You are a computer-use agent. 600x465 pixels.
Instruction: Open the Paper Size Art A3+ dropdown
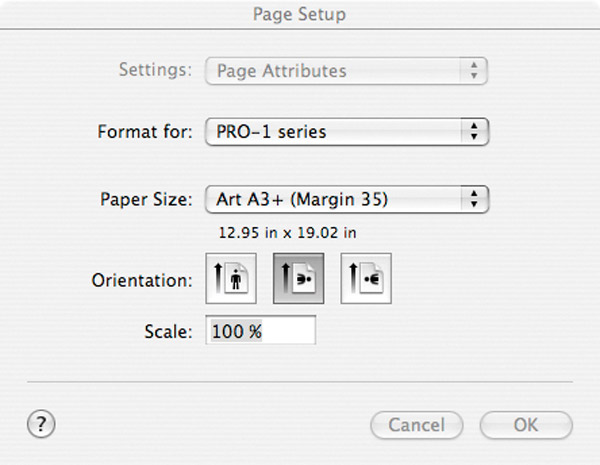(347, 199)
